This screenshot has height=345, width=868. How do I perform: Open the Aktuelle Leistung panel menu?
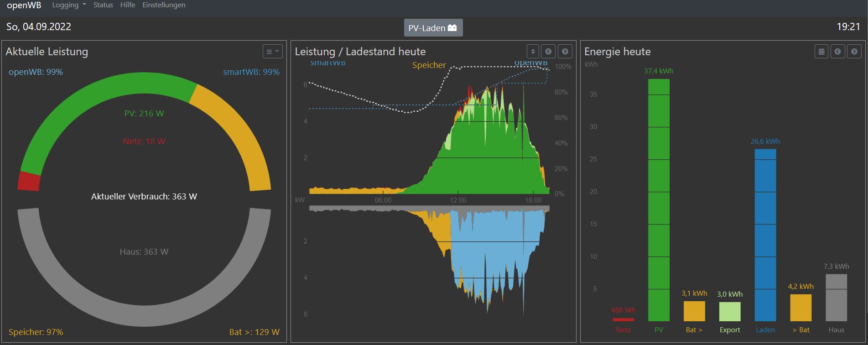272,52
